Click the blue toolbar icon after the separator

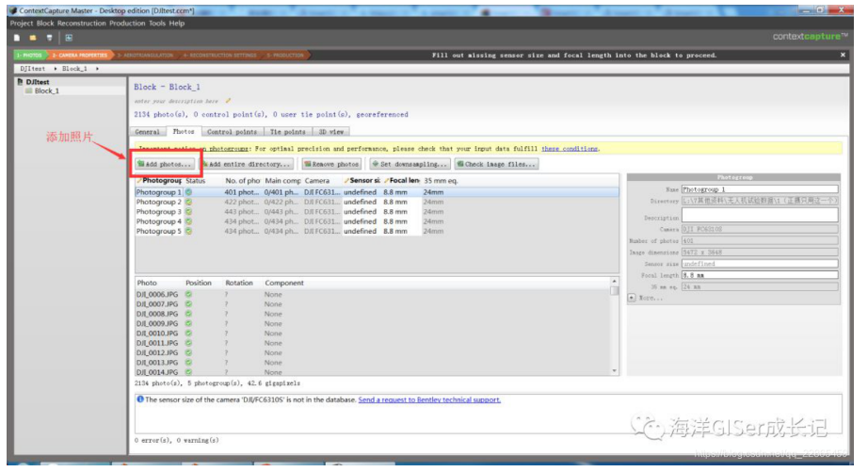[x=69, y=38]
